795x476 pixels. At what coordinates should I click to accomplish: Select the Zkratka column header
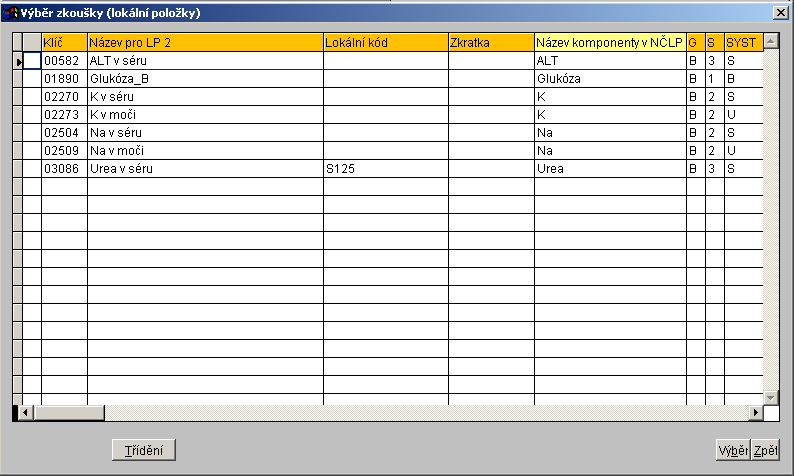[x=491, y=42]
